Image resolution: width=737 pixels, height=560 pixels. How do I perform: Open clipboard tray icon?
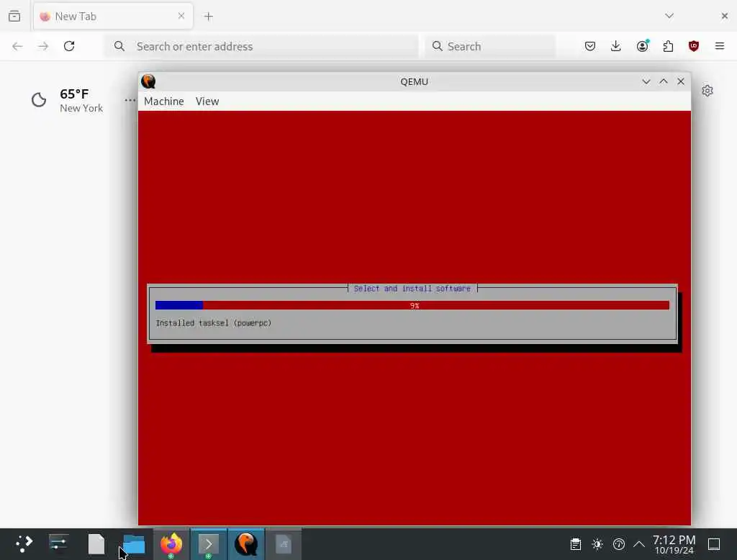pos(576,544)
